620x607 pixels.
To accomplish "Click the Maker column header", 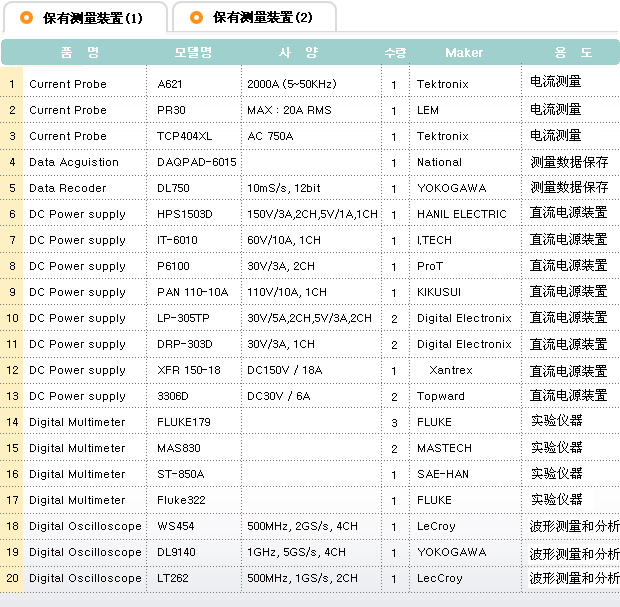I will (464, 53).
